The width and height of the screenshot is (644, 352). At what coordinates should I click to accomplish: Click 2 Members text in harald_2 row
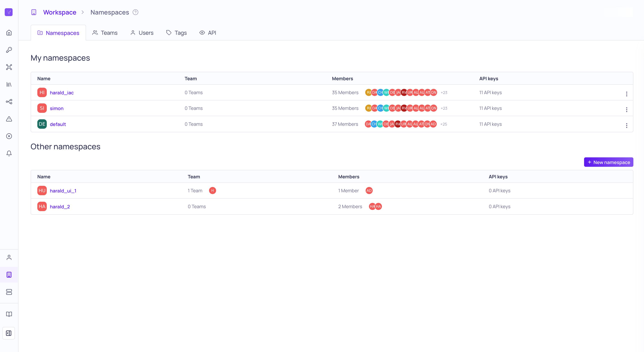click(350, 206)
